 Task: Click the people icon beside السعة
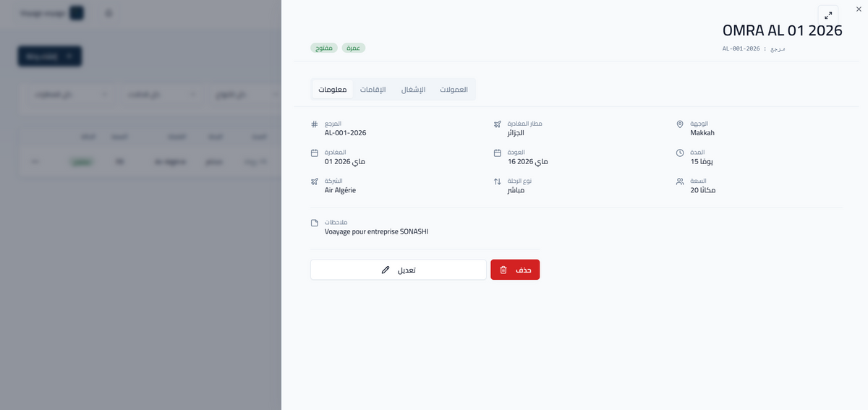[x=680, y=181]
